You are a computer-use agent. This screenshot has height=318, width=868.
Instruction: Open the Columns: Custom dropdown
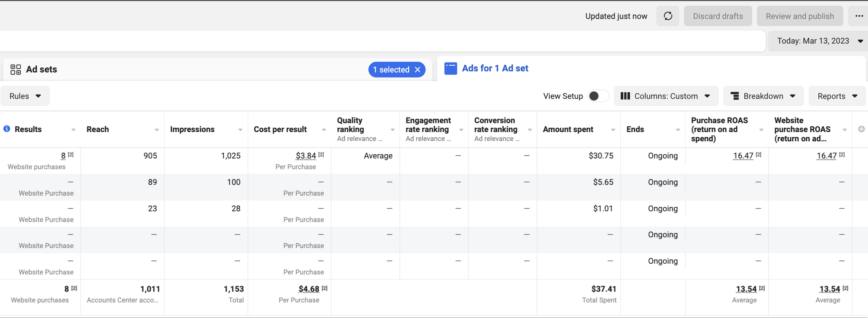(666, 96)
